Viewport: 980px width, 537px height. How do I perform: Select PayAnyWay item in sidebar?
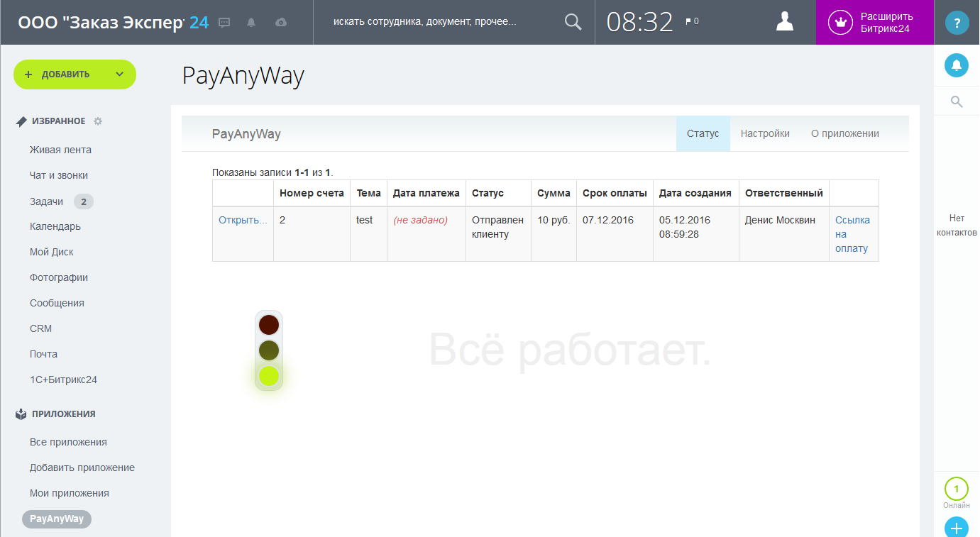57,519
